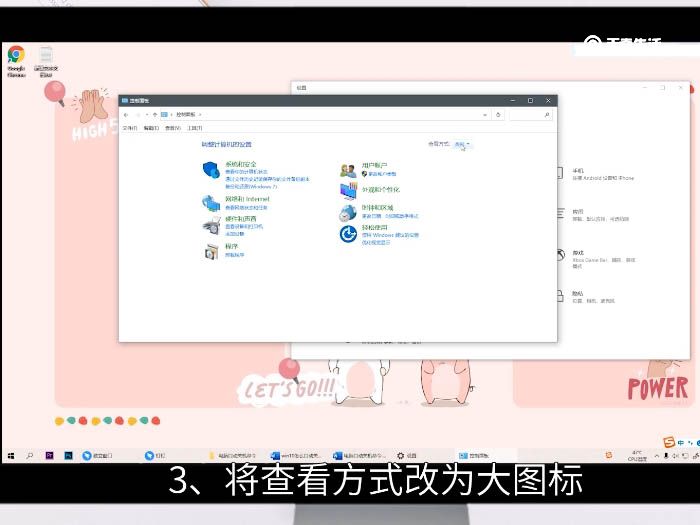Image resolution: width=700 pixels, height=525 pixels.
Task: Click the Refresh button beside address bar
Action: click(x=498, y=115)
